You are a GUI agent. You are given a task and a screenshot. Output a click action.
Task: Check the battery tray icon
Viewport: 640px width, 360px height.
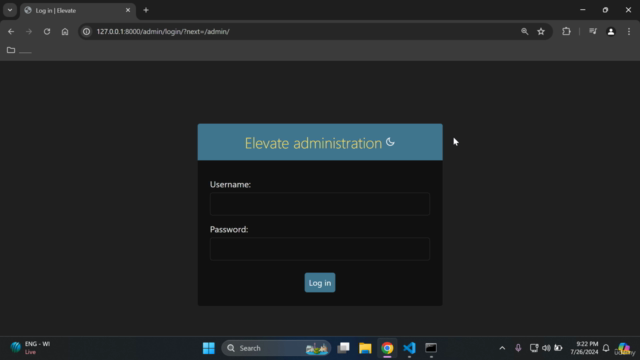click(x=558, y=348)
